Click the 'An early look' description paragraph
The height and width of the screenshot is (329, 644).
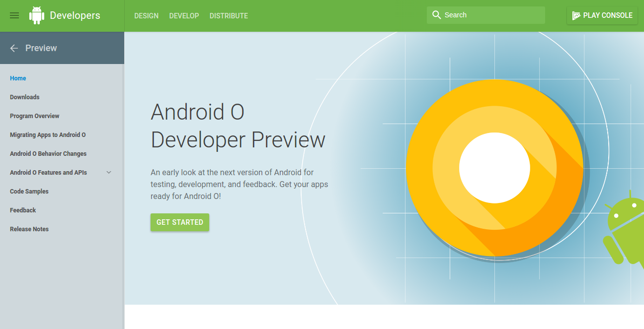click(240, 185)
